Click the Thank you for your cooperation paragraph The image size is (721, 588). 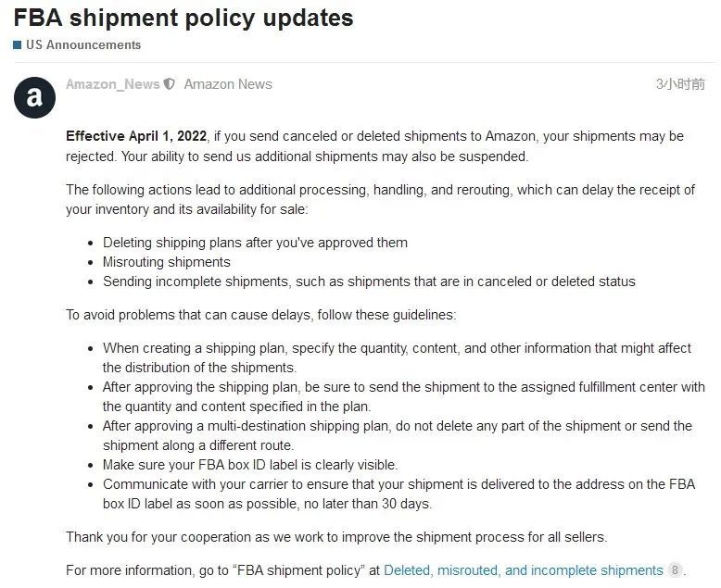[x=336, y=536]
